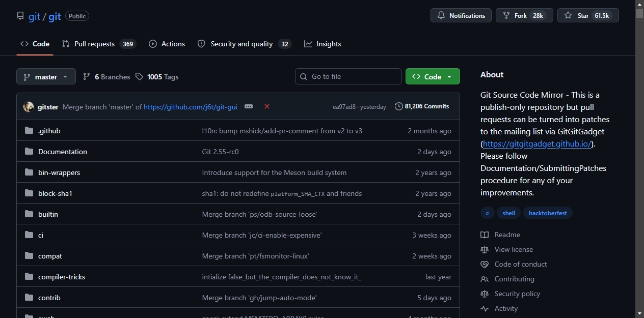Open the ci folder
This screenshot has height=318, width=644.
tap(41, 235)
